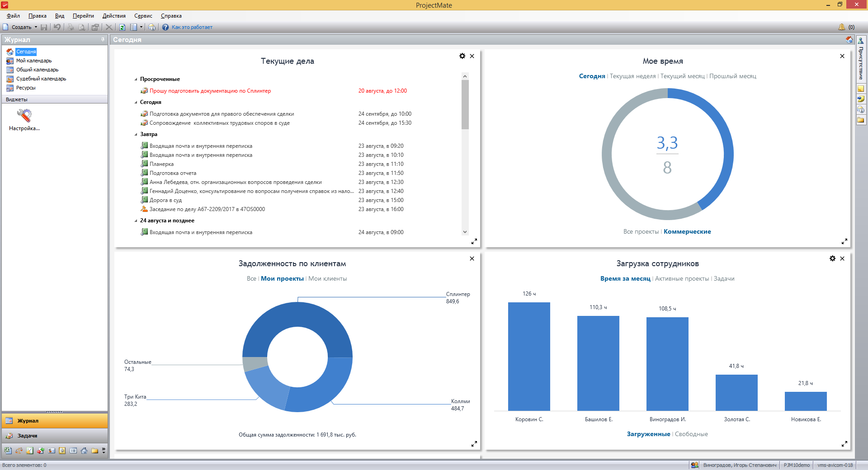Viewport: 868px width, 470px height.
Task: Open the Создать dropdown arrow
Action: click(36, 27)
